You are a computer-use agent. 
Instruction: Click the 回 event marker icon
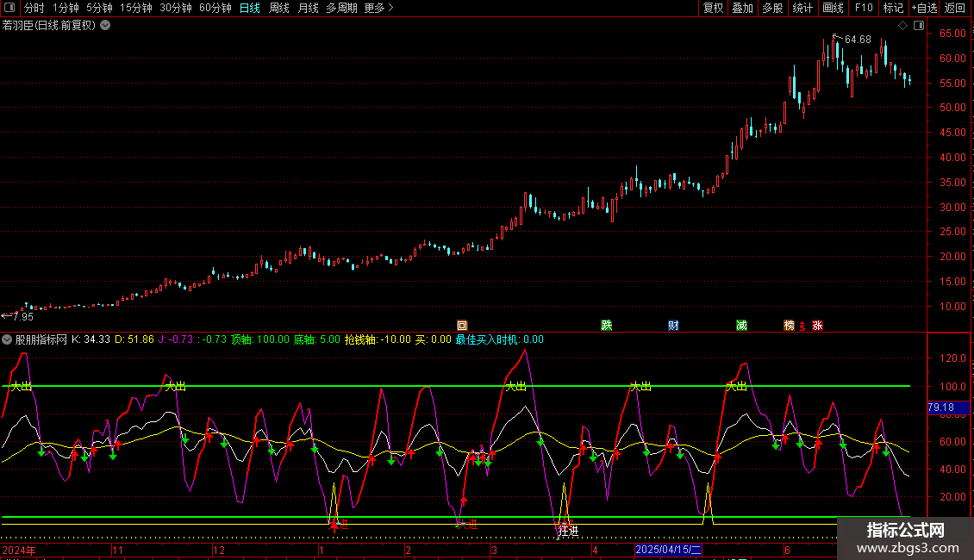(462, 326)
